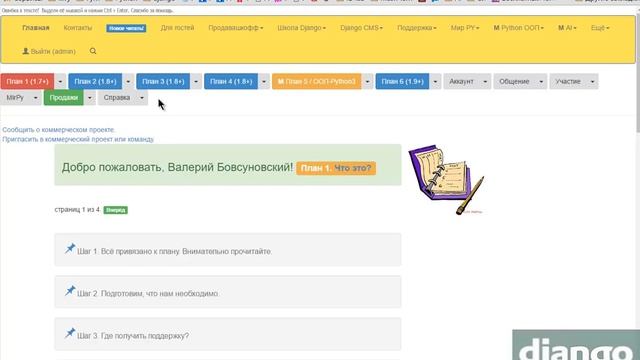This screenshot has width=640, height=360.
Task: Click the MirPy button
Action: [15, 98]
